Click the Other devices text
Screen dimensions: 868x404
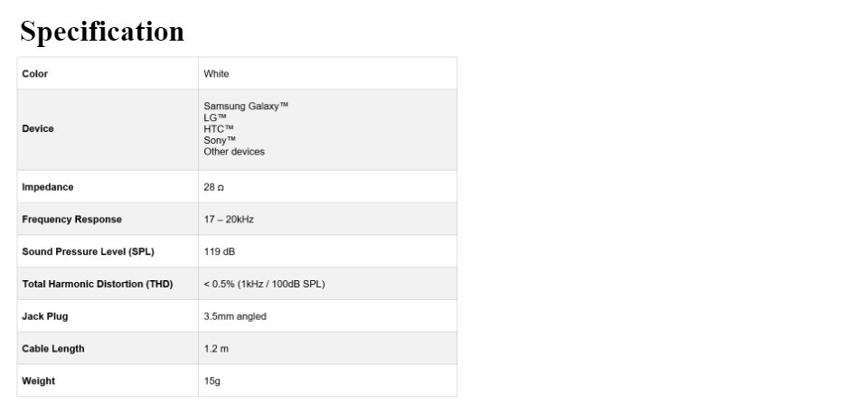click(x=234, y=152)
